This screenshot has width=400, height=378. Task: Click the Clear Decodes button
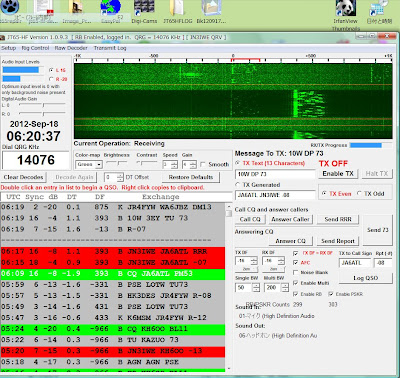click(24, 177)
